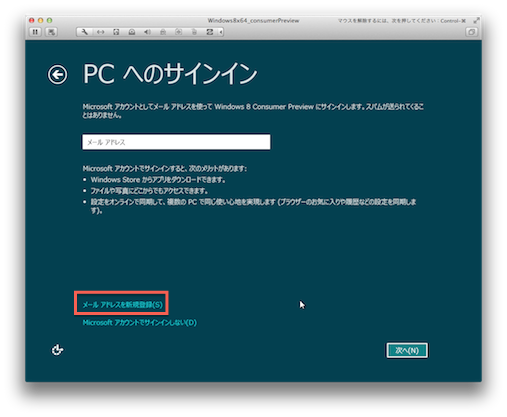507x417 pixels.
Task: Switch to Unity view icon
Action: pyautogui.click(x=471, y=32)
